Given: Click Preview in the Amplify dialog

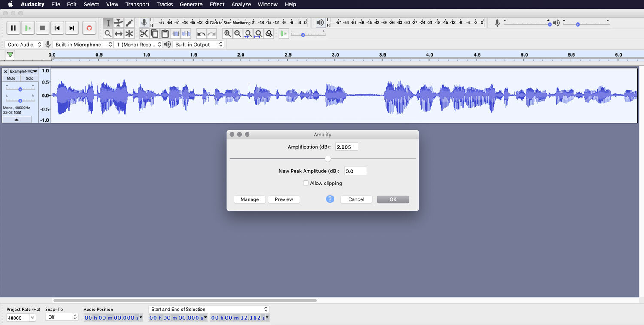Looking at the screenshot, I should pos(284,199).
